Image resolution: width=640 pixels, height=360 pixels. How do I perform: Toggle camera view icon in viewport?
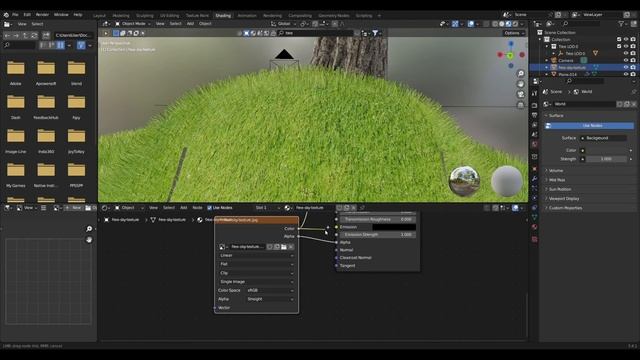coord(520,94)
